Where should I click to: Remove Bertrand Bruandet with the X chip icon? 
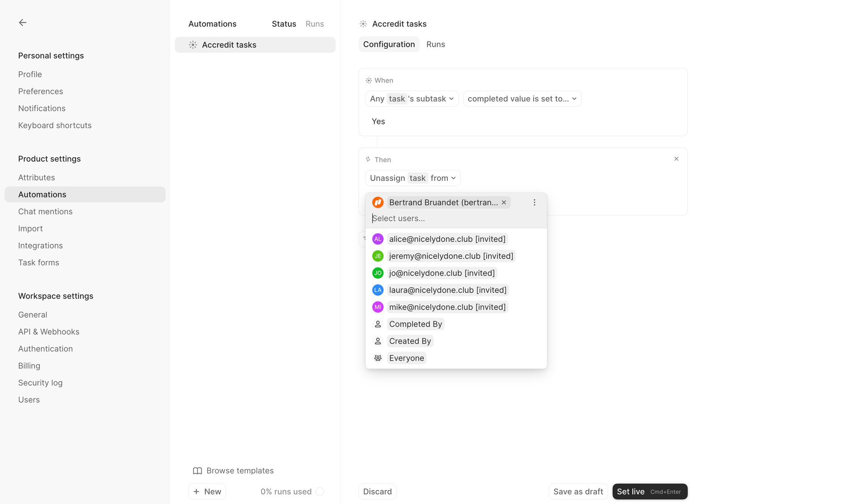click(504, 202)
